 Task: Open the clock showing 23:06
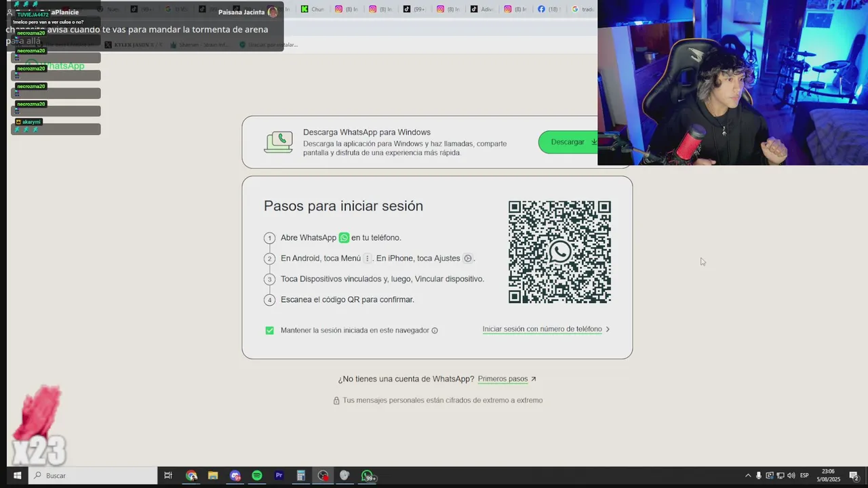[x=828, y=475]
